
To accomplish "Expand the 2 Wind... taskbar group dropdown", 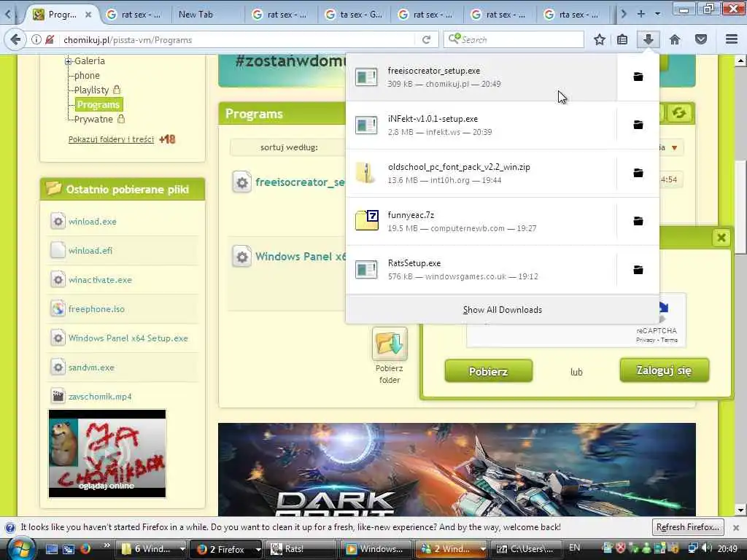I will click(483, 549).
